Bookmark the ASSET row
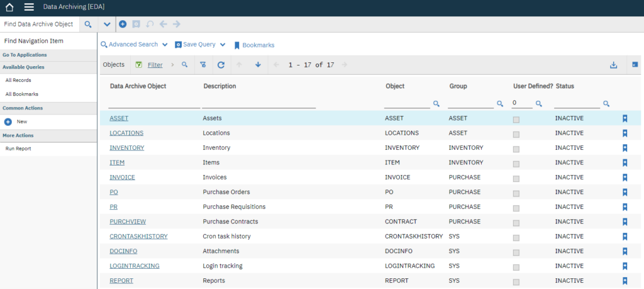This screenshot has height=289, width=644. click(x=625, y=118)
